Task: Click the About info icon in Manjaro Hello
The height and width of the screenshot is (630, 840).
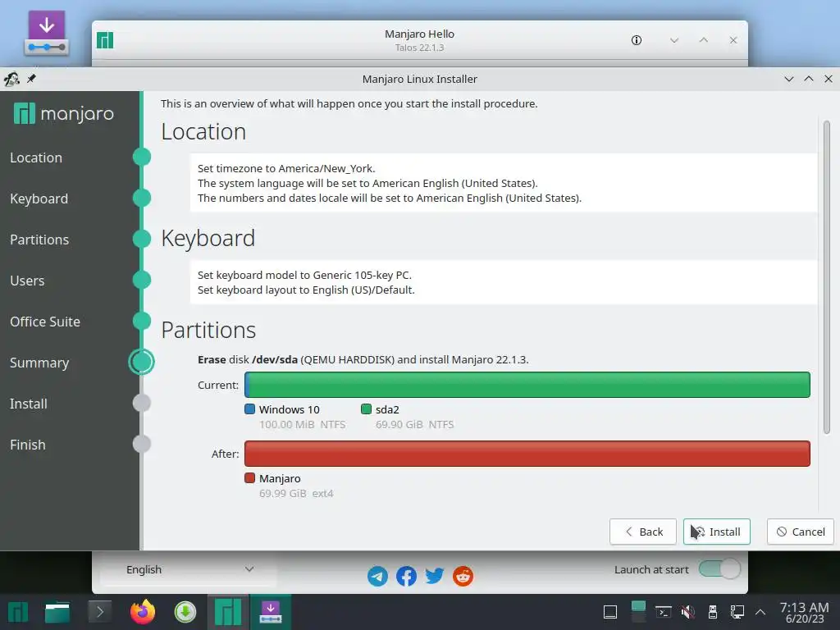Action: pyautogui.click(x=637, y=40)
